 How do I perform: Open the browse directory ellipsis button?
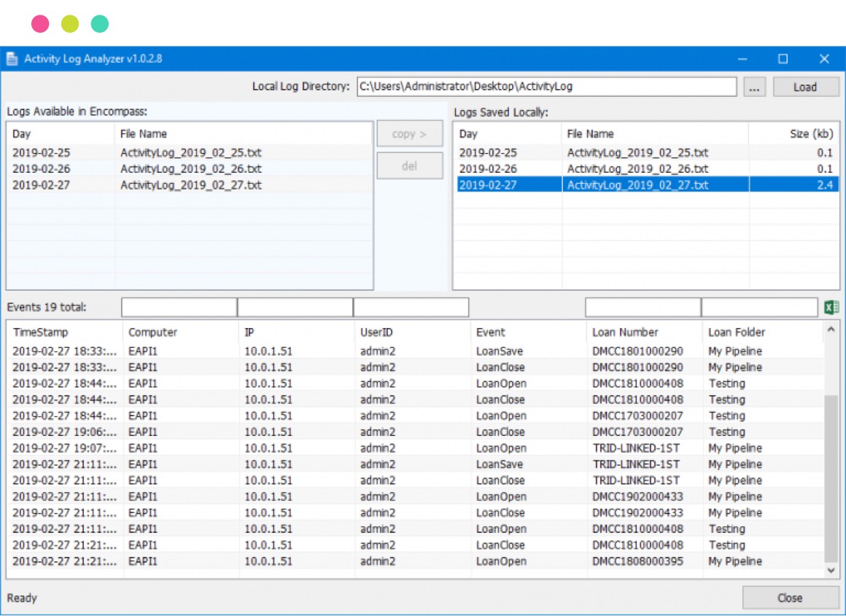click(754, 87)
